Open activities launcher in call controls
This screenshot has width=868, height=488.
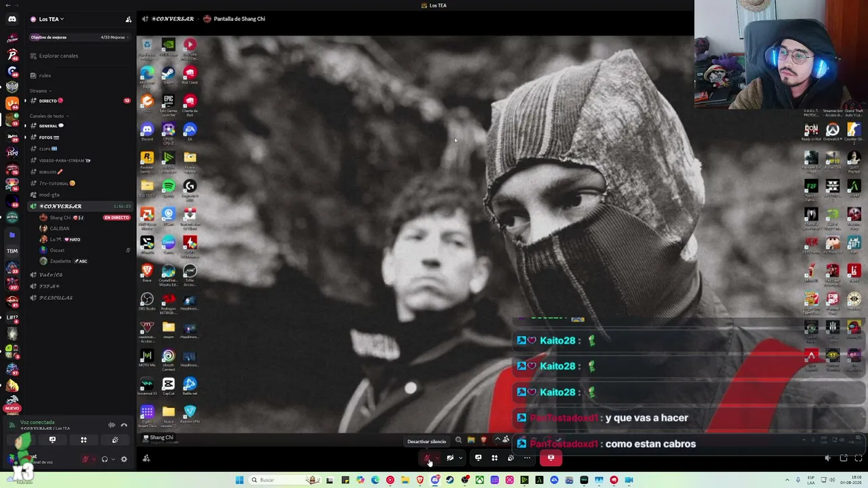pyautogui.click(x=494, y=458)
